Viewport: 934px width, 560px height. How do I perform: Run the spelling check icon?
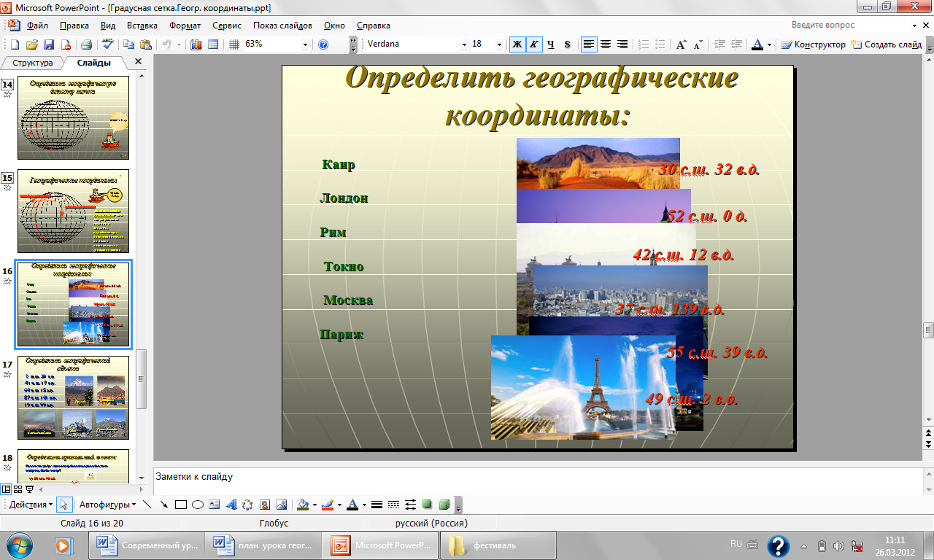tap(108, 44)
